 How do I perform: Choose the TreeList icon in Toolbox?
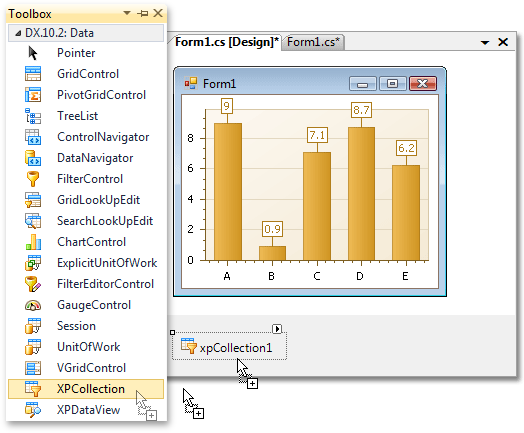33,116
